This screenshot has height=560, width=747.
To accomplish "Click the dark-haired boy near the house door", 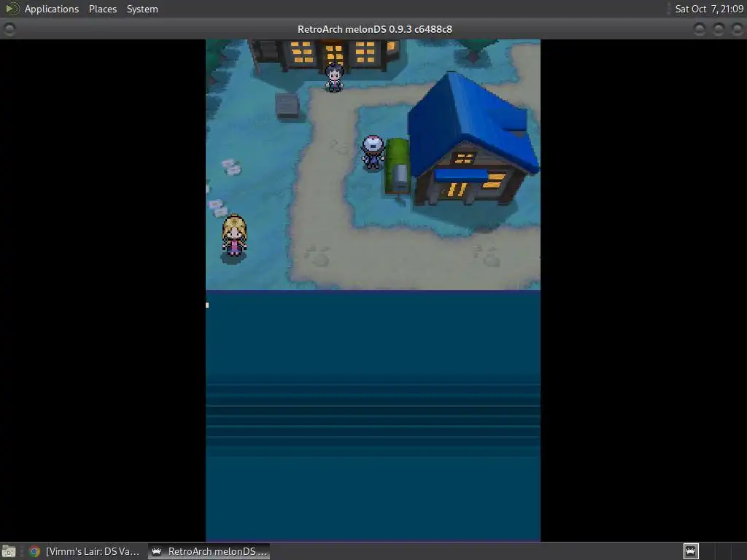I will (x=334, y=77).
